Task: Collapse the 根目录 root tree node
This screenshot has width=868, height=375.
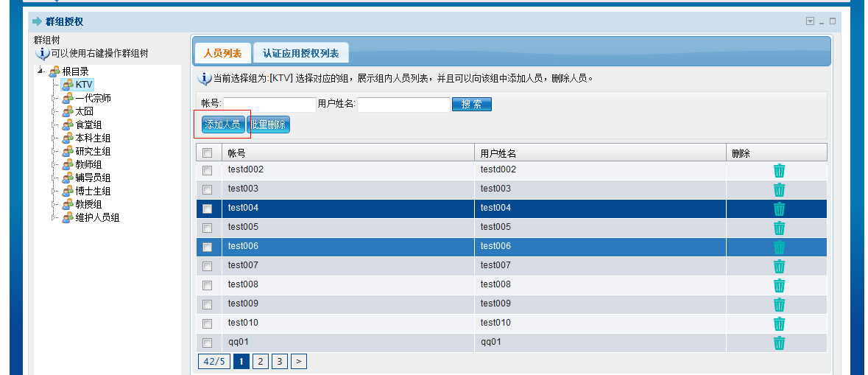Action: coord(40,71)
